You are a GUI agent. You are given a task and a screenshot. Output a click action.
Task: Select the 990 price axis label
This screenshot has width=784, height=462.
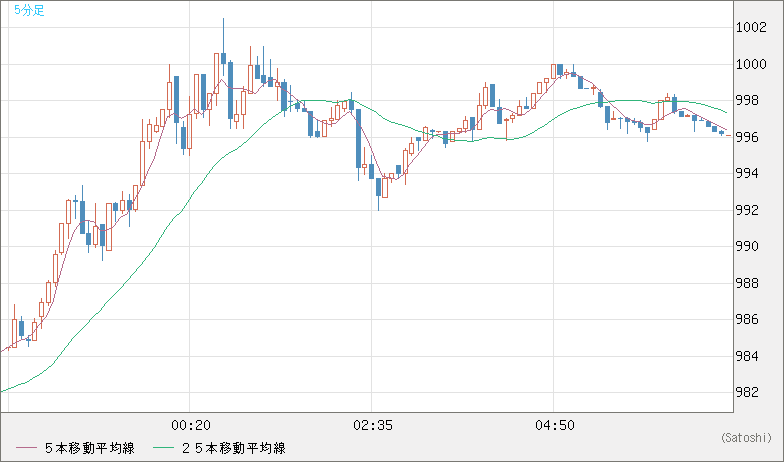pyautogui.click(x=747, y=246)
